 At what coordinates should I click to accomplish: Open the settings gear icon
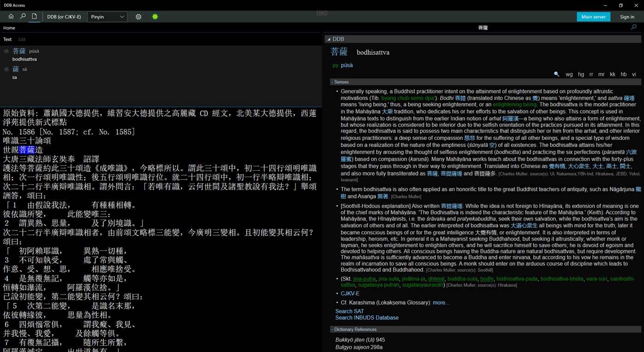138,16
